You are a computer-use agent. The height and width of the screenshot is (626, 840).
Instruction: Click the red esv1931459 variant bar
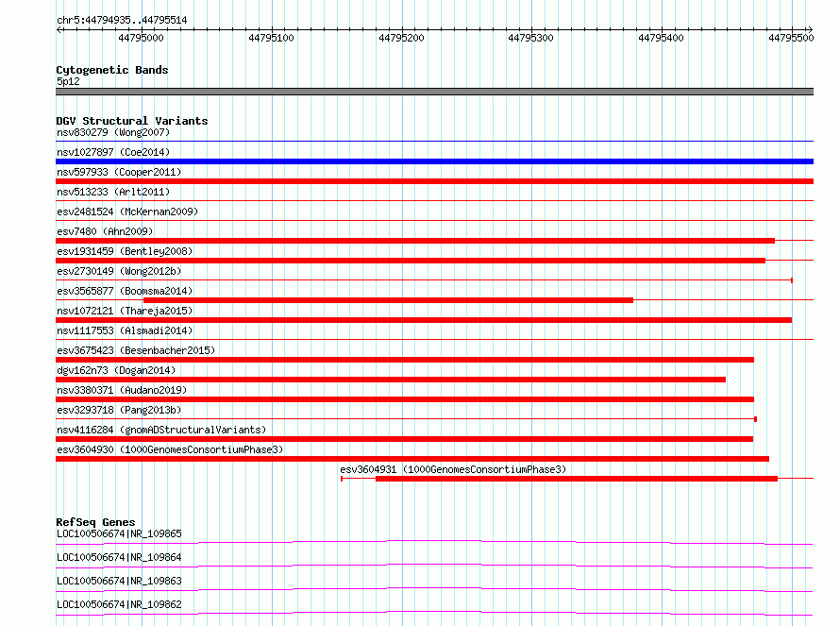coord(411,261)
